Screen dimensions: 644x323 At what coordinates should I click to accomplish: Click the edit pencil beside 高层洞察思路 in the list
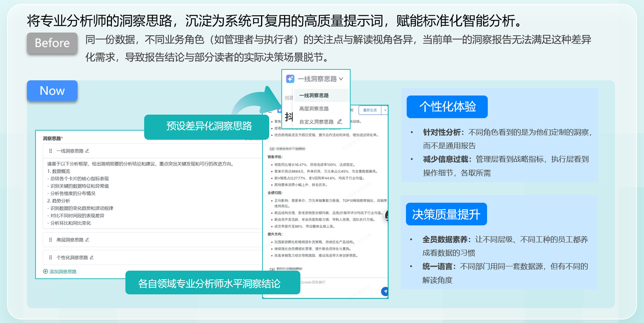[x=87, y=240]
